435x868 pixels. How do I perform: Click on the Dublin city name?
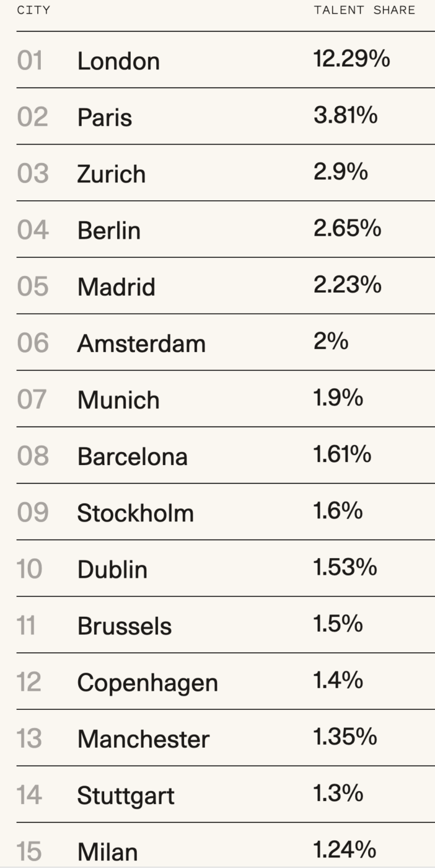[x=113, y=570]
